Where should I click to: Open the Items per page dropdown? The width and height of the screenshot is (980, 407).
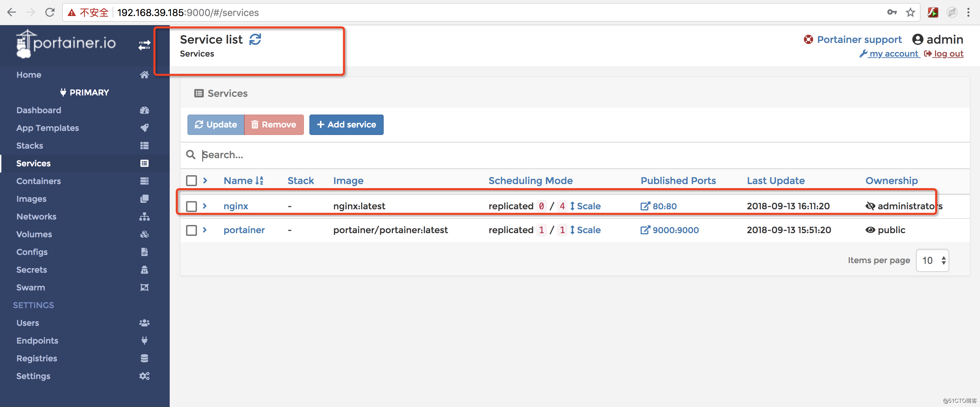[x=932, y=260]
